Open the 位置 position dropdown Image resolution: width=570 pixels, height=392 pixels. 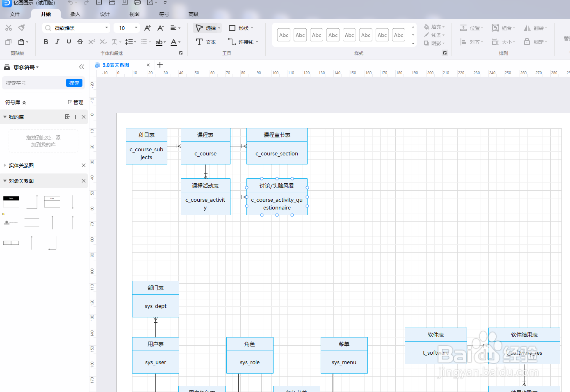472,28
